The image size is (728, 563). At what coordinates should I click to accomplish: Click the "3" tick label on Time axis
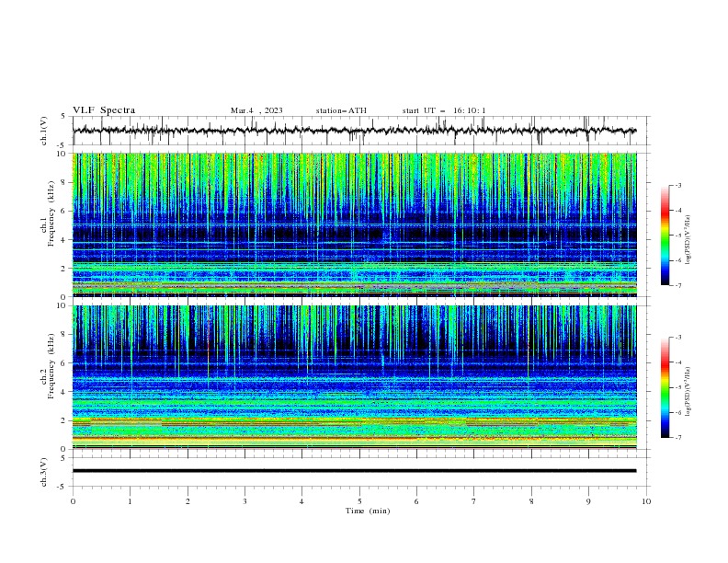click(x=245, y=501)
